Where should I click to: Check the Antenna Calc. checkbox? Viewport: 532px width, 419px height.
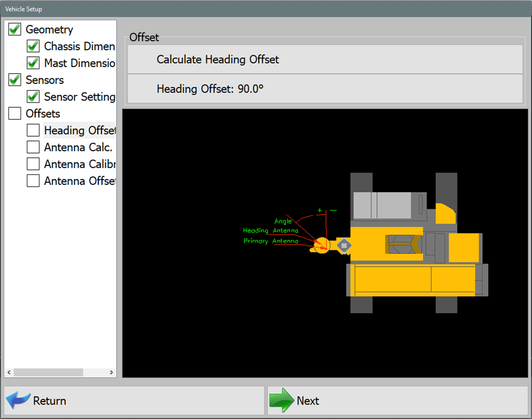click(x=33, y=147)
